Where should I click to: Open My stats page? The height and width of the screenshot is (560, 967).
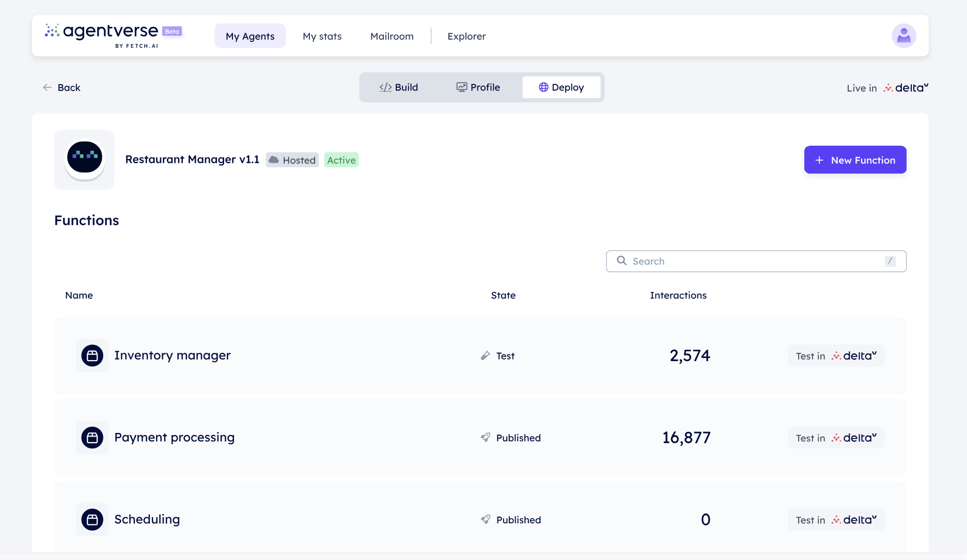tap(322, 36)
